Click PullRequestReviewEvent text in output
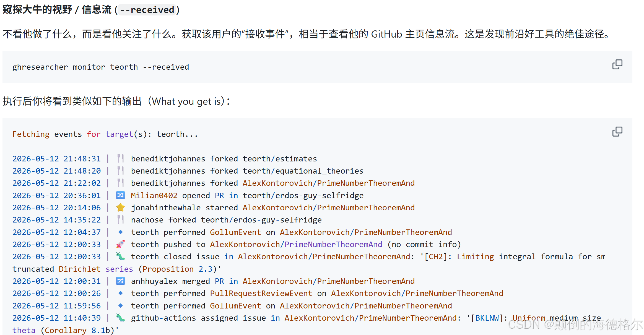This screenshot has height=335, width=644. 261,293
